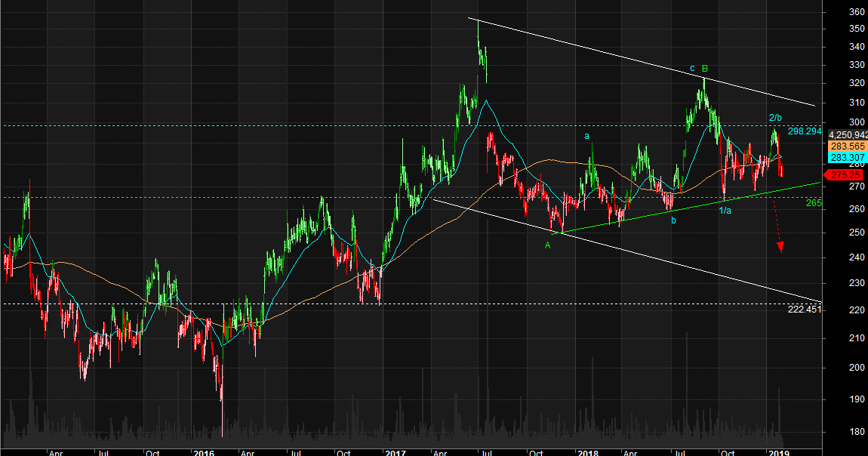Screen dimensions: 868x456
Task: Select the cyan dashed horizontal line
Action: (x=302, y=125)
